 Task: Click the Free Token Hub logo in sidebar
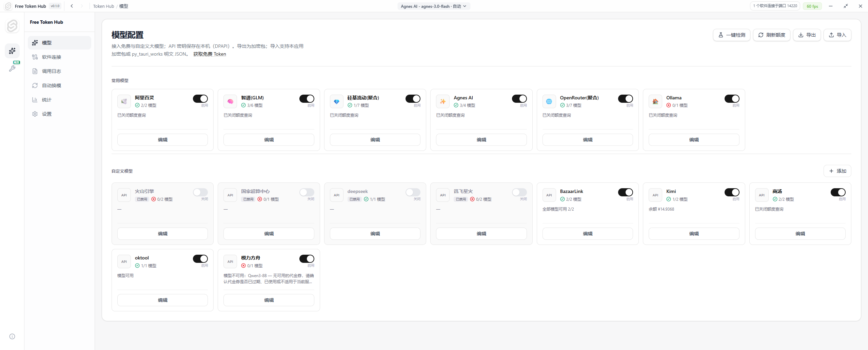(x=12, y=26)
